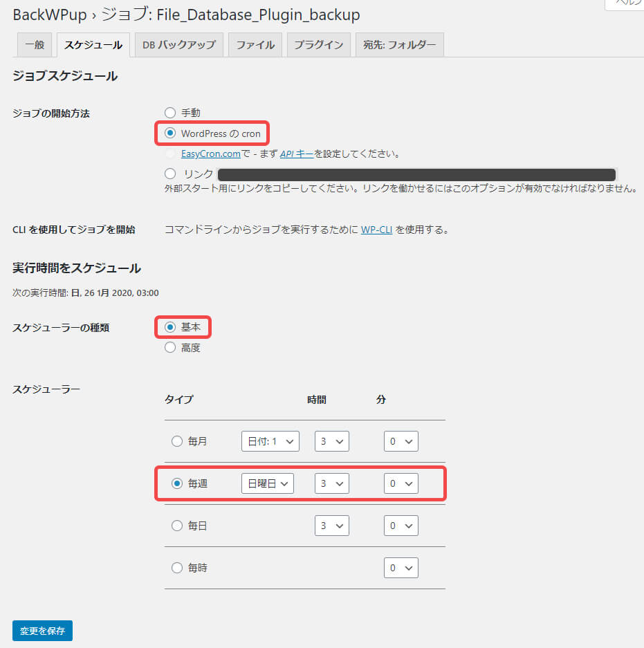This screenshot has height=648, width=644.
Task: Follow the WP-CLI link
Action: [x=376, y=230]
